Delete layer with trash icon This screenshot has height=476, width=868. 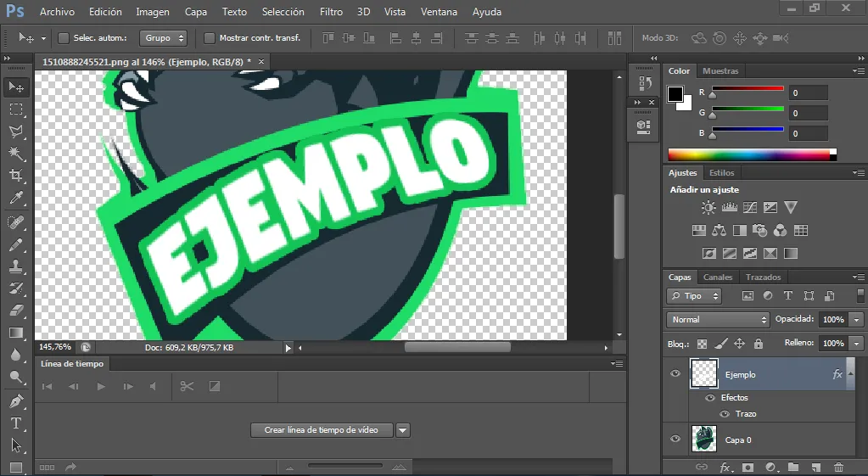coord(838,468)
